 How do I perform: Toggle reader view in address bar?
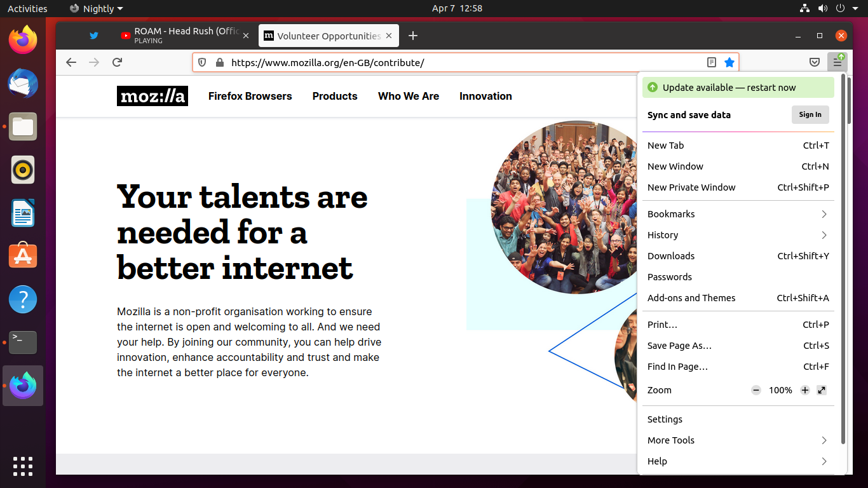click(712, 62)
